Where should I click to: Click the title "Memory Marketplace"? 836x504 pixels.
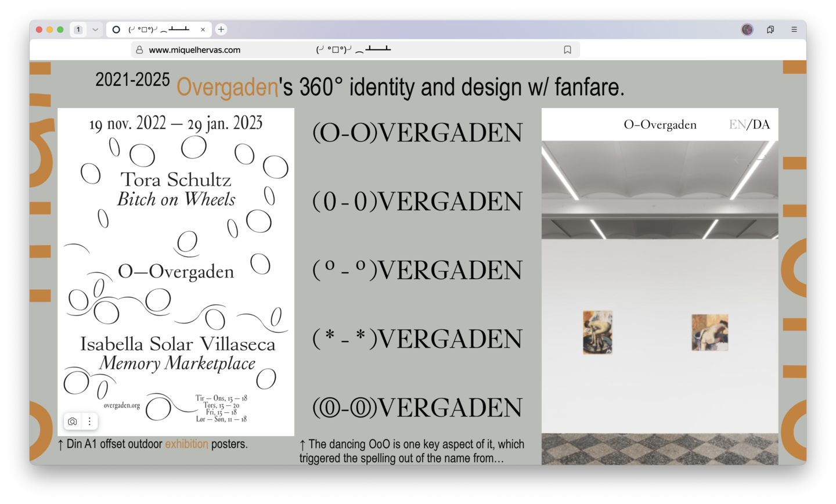pos(177,363)
